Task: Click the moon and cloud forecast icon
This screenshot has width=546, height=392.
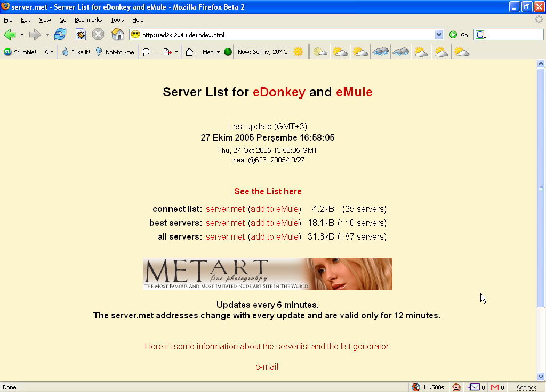Action: pos(320,52)
